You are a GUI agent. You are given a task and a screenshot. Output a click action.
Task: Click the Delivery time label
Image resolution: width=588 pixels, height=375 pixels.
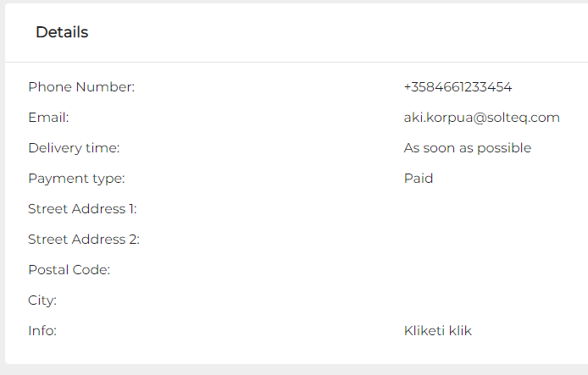click(x=74, y=148)
